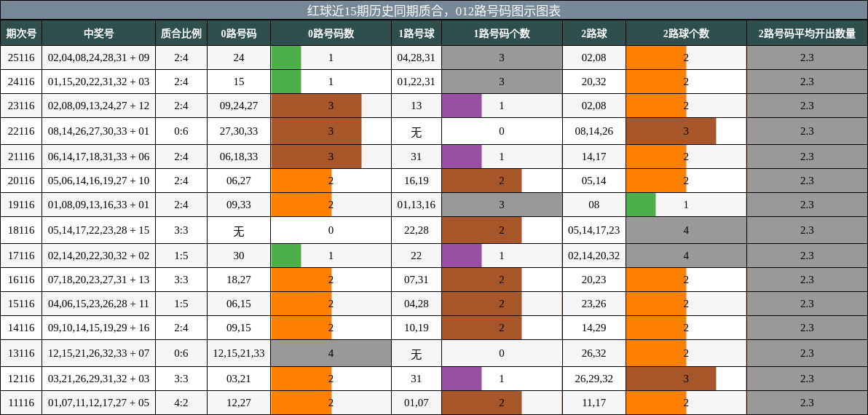868x415 pixels.
Task: Click the 4:2 ratio in row 11116
Action: click(181, 403)
